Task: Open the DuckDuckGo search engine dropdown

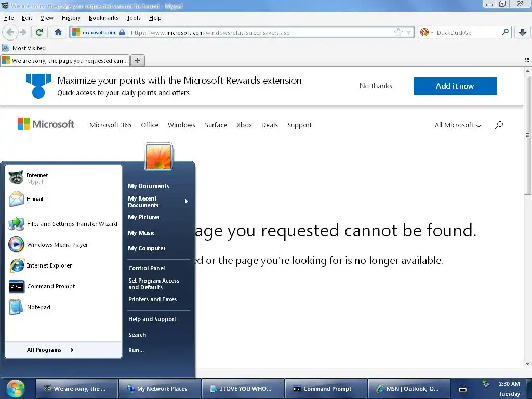Action: coord(427,33)
